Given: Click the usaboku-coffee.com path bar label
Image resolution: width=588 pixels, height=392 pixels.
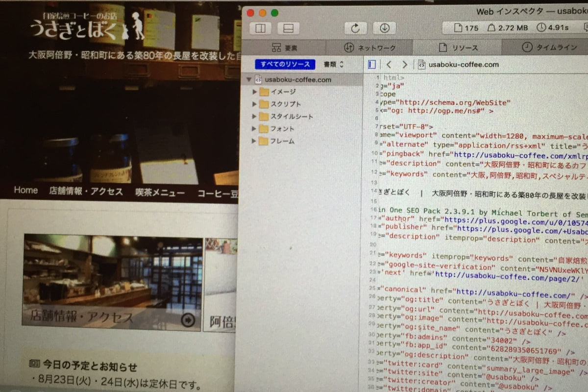Looking at the screenshot, I should click(x=464, y=64).
